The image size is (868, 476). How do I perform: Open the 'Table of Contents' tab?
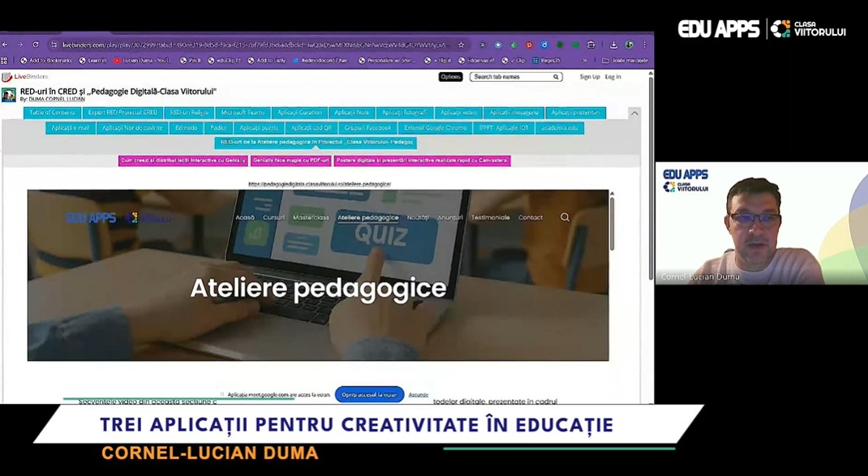(53, 113)
